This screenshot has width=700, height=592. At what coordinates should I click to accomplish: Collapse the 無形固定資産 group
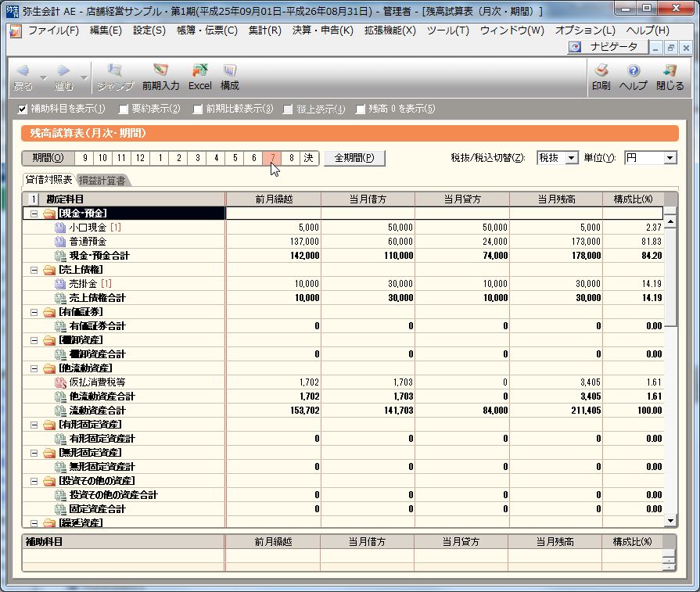click(x=34, y=453)
